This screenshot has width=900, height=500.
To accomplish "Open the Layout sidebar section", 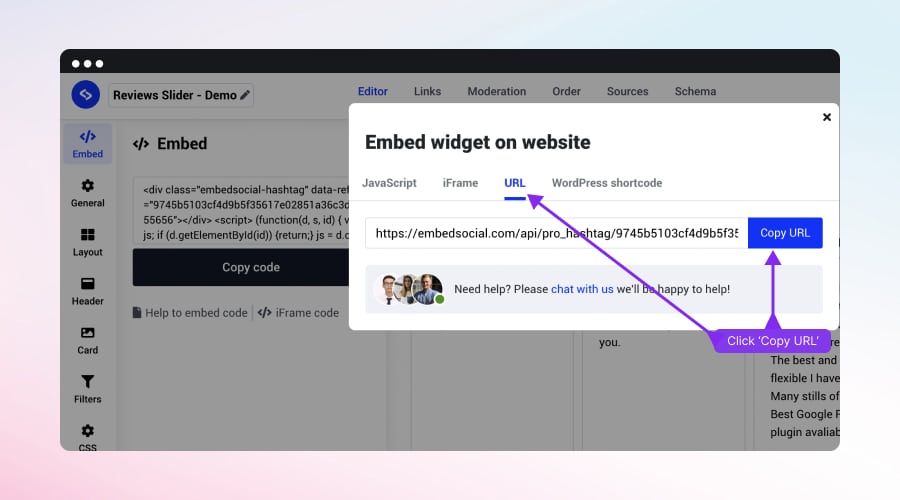I will pyautogui.click(x=87, y=242).
